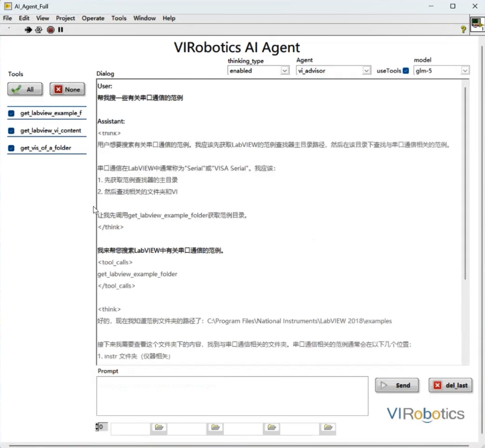Uncheck the get_labview_example_f tool checkbox
Image resolution: width=485 pixels, height=448 pixels.
pyautogui.click(x=11, y=113)
